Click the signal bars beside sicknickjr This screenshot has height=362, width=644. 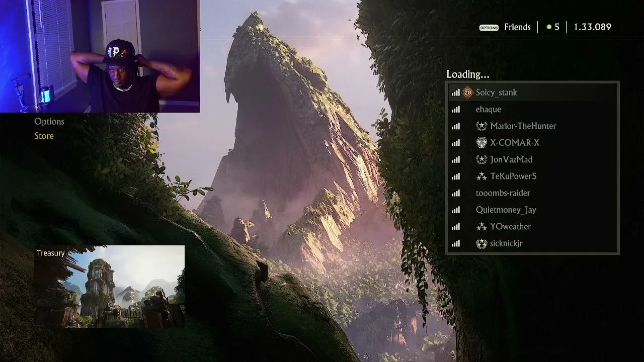pos(455,243)
